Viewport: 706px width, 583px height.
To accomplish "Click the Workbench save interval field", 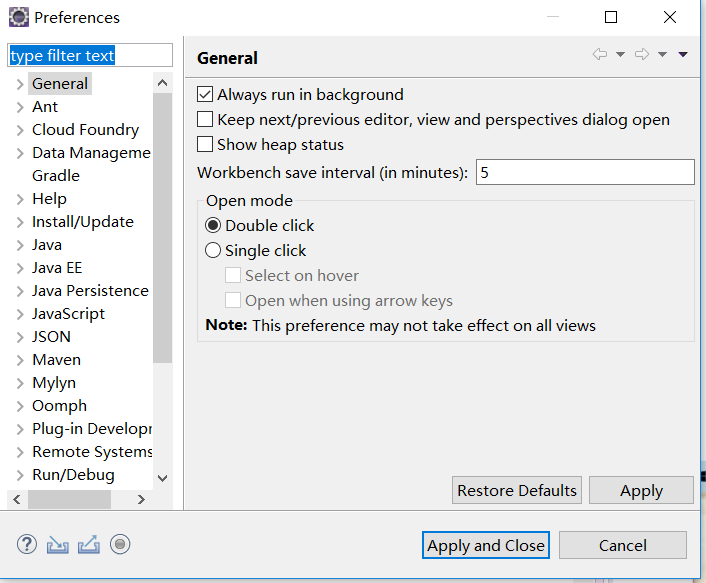I will pos(585,173).
